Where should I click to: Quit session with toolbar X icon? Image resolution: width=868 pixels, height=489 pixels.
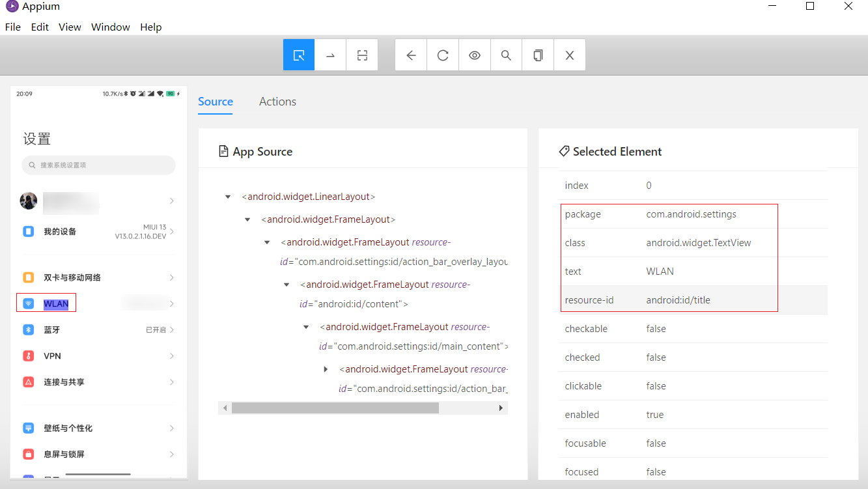coord(570,55)
